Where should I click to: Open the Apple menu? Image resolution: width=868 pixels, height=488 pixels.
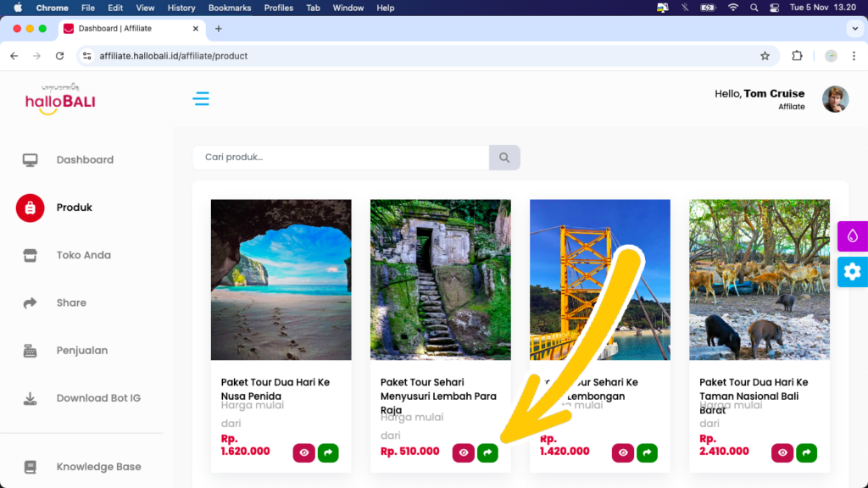point(18,8)
